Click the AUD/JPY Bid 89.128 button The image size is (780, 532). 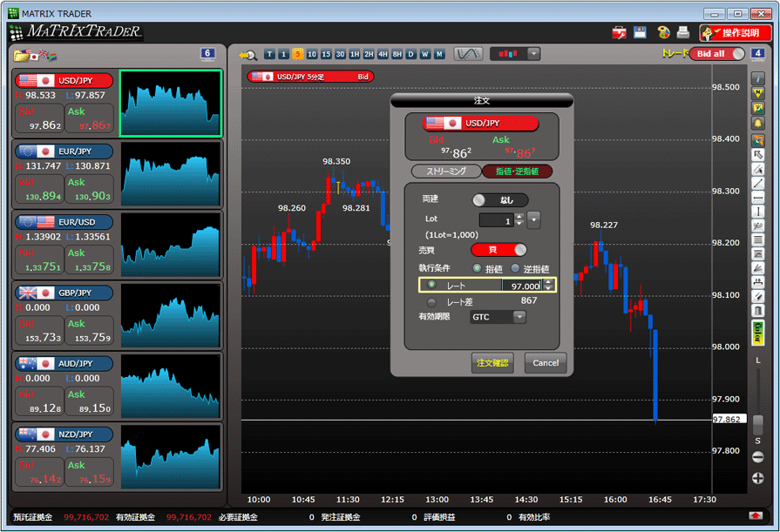pos(39,401)
